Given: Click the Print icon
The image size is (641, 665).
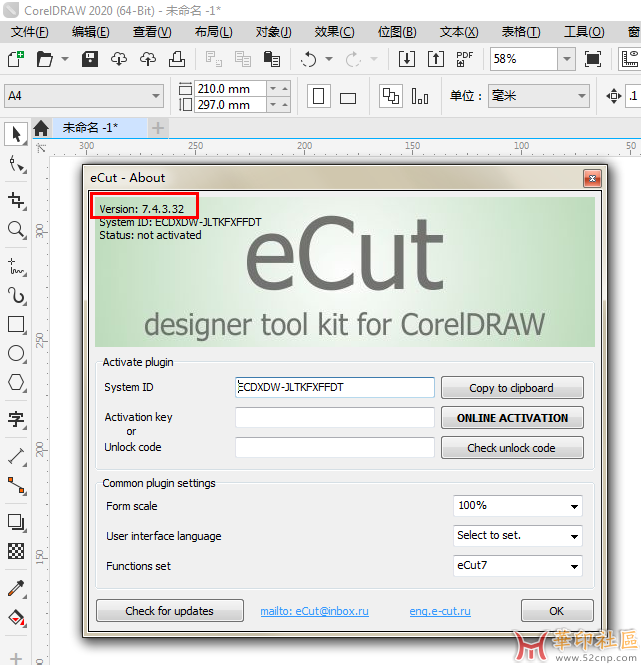Looking at the screenshot, I should tap(177, 59).
